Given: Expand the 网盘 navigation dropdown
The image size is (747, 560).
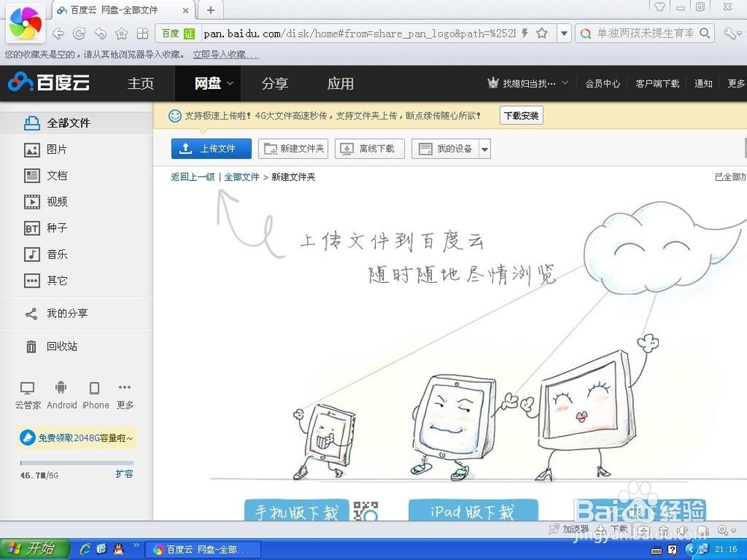Looking at the screenshot, I should 230,84.
